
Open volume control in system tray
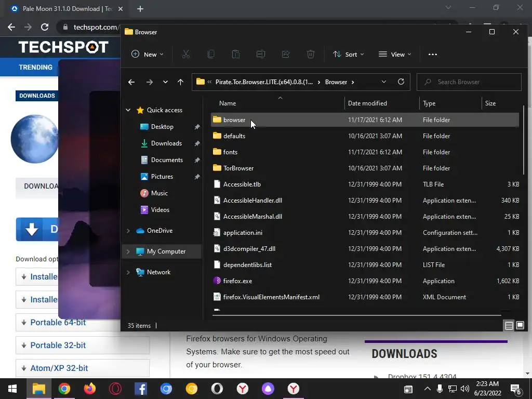(x=465, y=389)
